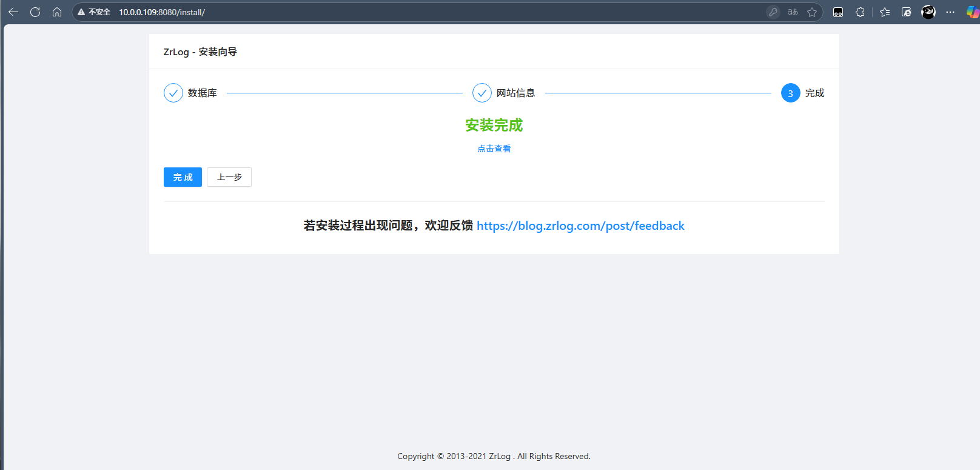Open the extensions puzzle icon

click(860, 12)
